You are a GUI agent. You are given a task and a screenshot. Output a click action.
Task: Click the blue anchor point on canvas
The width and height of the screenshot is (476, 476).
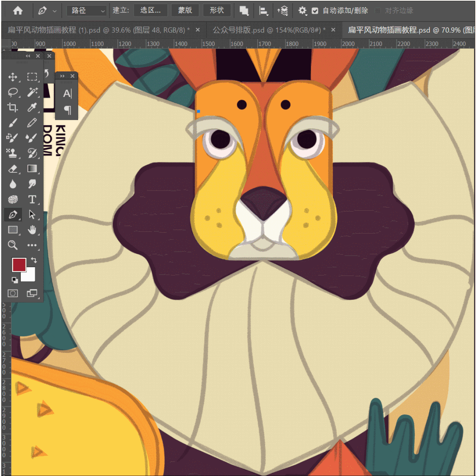[x=199, y=112]
